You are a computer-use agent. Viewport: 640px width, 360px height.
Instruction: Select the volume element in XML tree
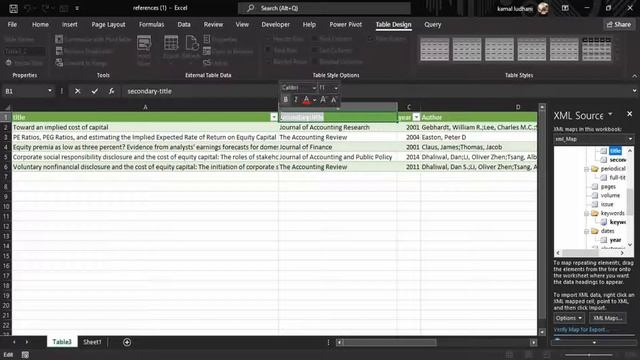pos(610,196)
